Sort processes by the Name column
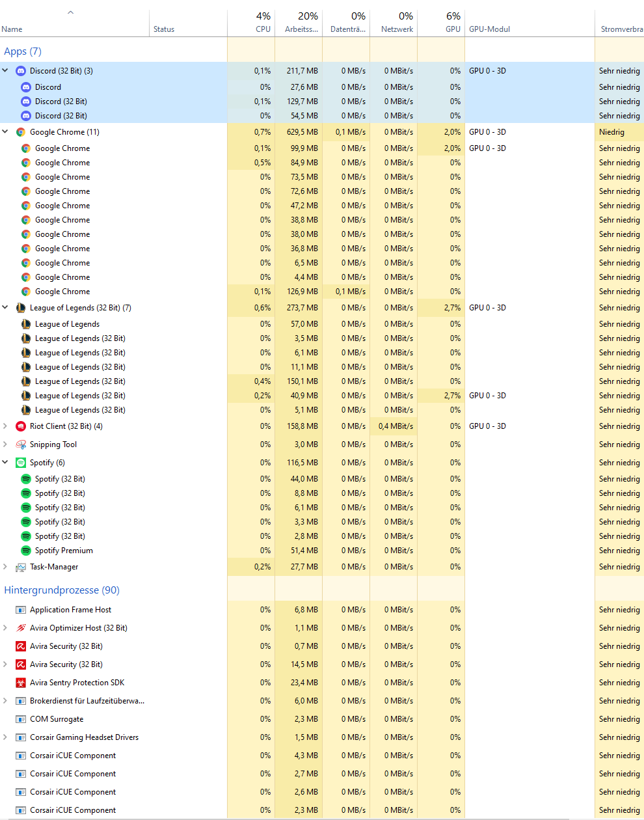Viewport: 644px width, 820px height. coord(74,23)
